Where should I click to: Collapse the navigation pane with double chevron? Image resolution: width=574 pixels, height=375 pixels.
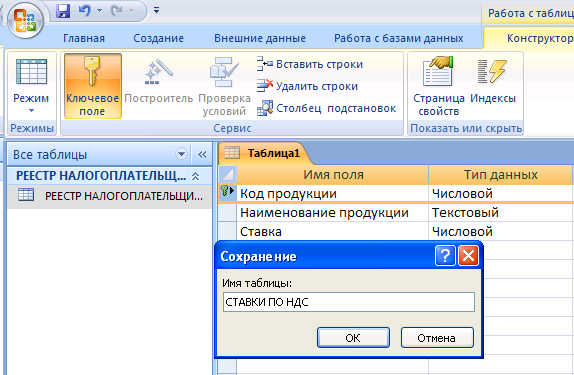[x=202, y=154]
